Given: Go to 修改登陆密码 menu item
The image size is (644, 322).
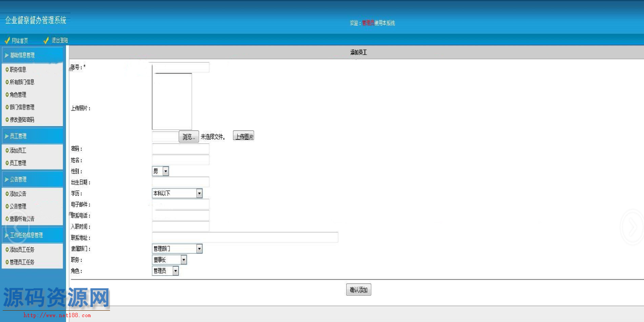Looking at the screenshot, I should click(x=22, y=120).
